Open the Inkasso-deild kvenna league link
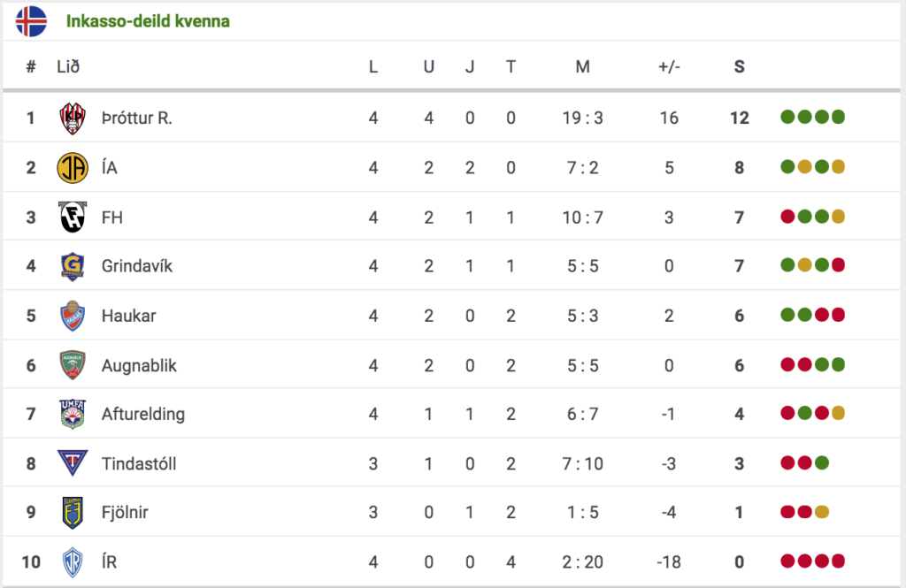The height and width of the screenshot is (588, 906). click(148, 21)
